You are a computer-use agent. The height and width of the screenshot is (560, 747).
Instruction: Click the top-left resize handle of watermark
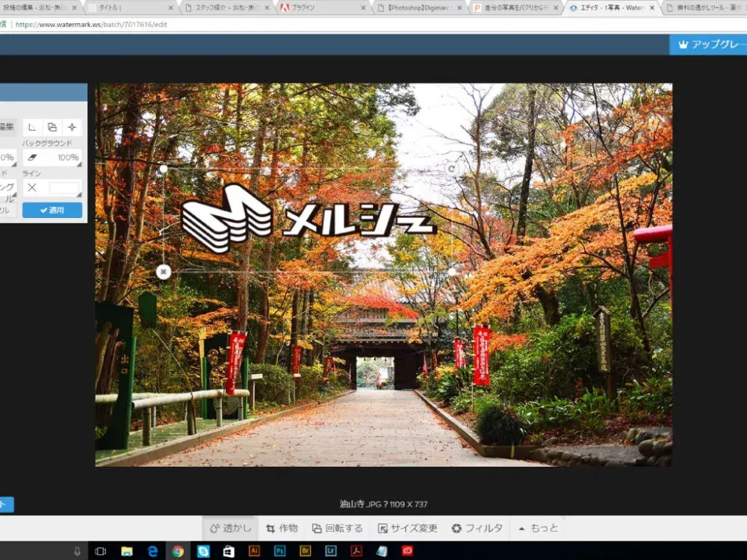[164, 169]
